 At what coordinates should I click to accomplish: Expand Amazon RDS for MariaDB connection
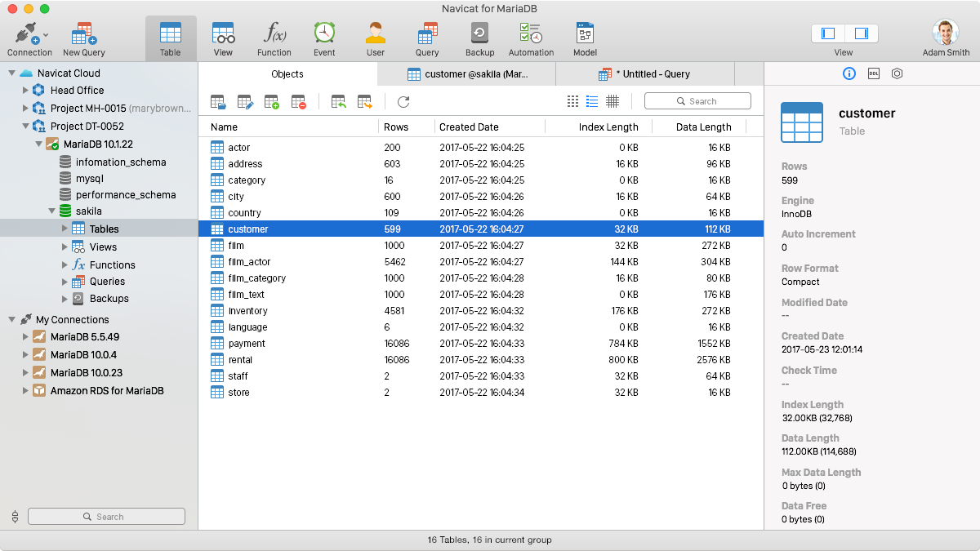click(x=25, y=391)
